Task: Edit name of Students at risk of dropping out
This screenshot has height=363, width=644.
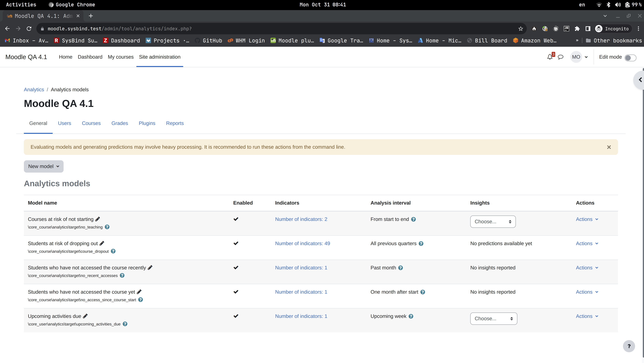Action: click(102, 243)
